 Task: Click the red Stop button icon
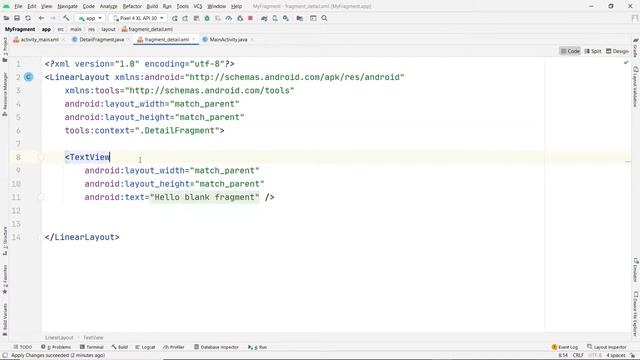[x=251, y=18]
